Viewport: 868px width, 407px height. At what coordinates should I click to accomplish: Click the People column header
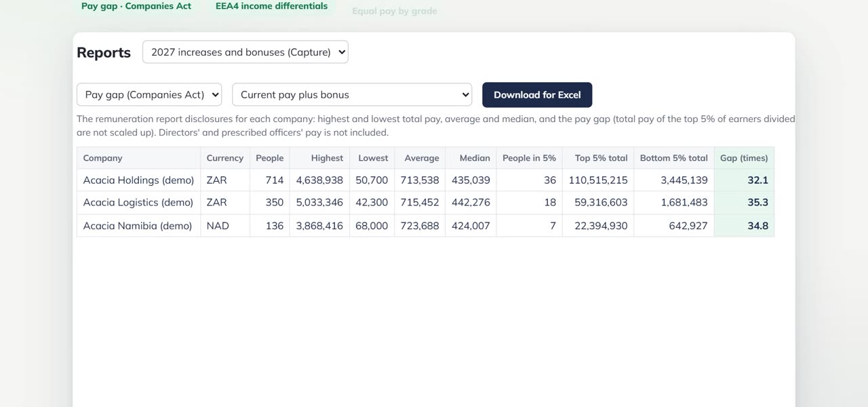270,158
